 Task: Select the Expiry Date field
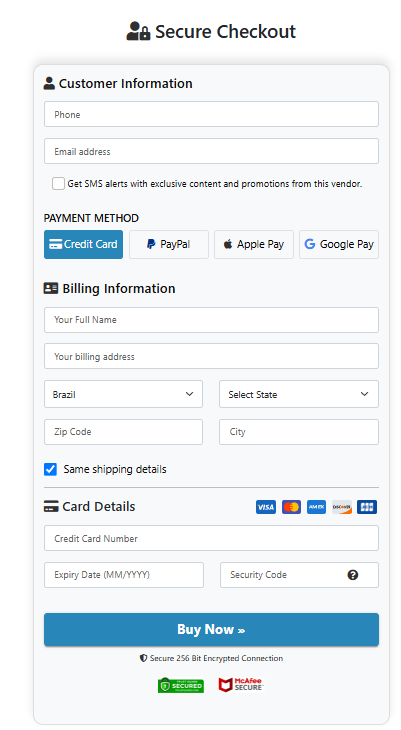point(124,575)
